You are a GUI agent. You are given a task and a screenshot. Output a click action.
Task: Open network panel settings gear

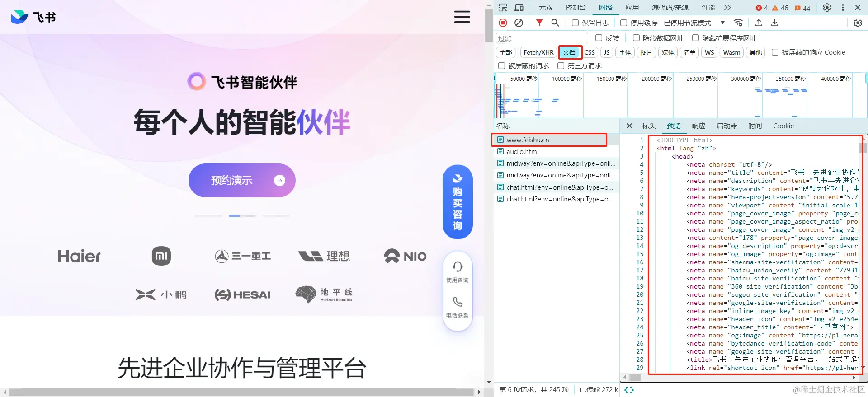[858, 23]
